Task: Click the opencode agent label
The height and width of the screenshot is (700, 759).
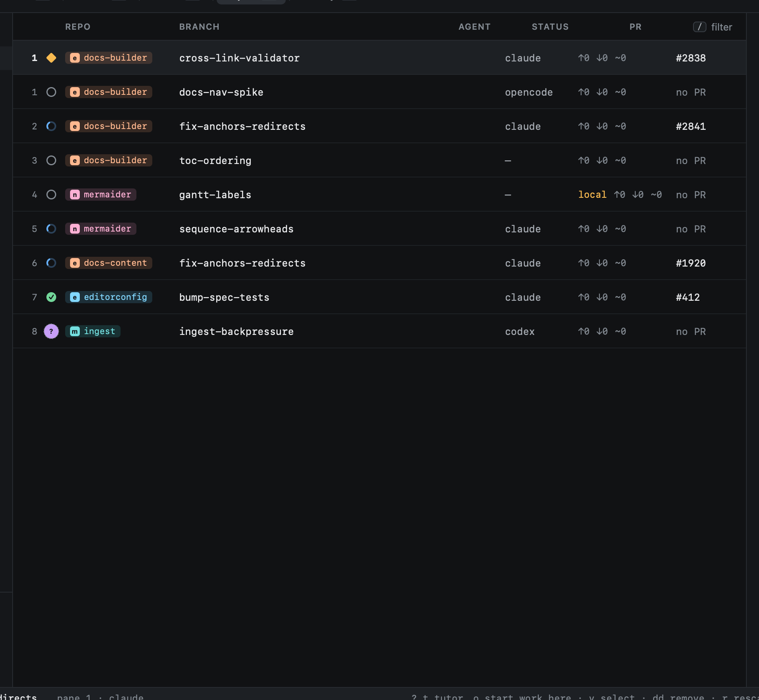Action: [529, 92]
